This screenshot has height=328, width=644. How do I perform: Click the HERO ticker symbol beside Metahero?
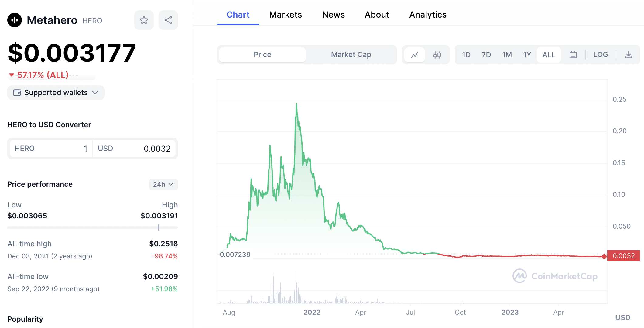tap(92, 21)
